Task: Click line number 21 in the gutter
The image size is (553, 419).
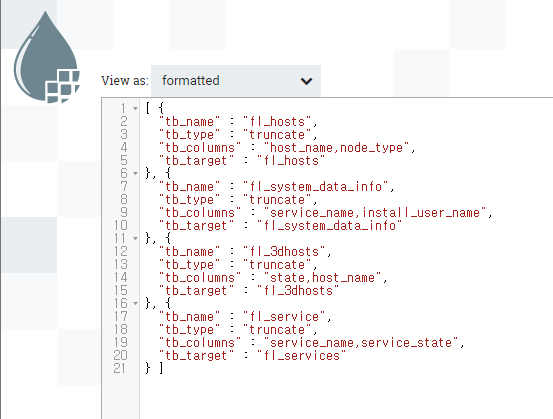Action: [120, 369]
